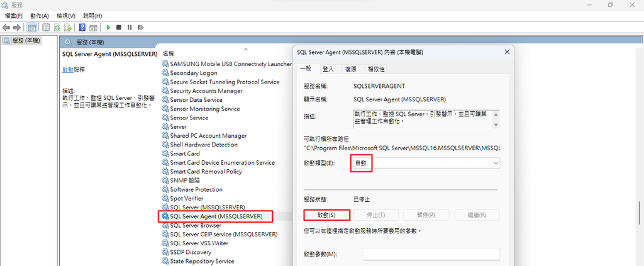Restart the service with the toolbar icon

(140, 28)
